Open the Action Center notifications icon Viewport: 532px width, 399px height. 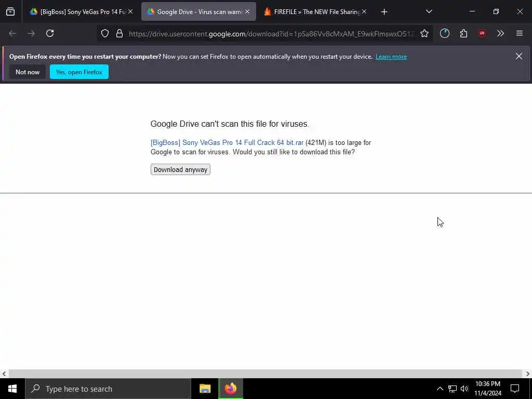coord(515,389)
